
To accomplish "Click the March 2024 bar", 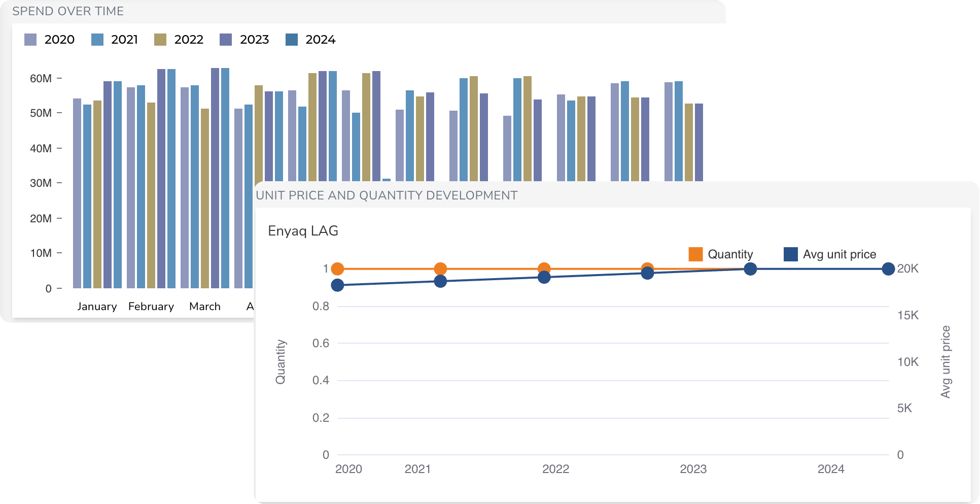I will 225,178.
